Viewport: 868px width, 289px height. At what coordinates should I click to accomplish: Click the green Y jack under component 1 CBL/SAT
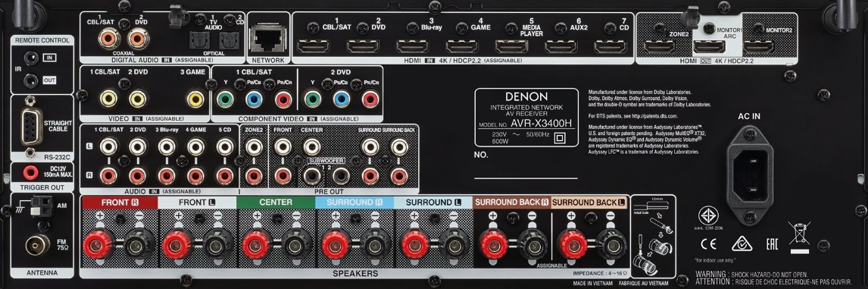(x=225, y=100)
